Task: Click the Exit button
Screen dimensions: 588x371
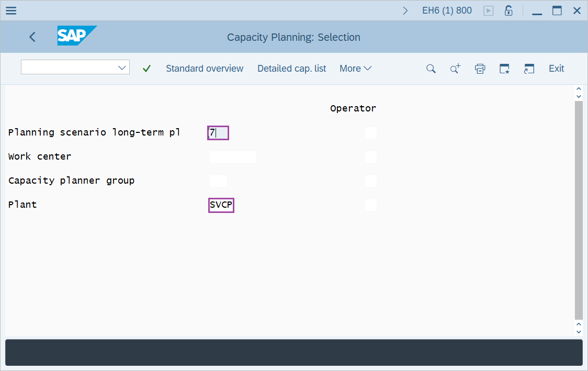Action: tap(556, 69)
